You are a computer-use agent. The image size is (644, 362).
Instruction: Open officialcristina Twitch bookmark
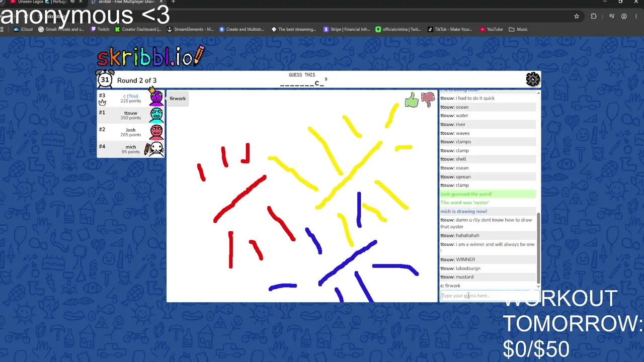(398, 29)
